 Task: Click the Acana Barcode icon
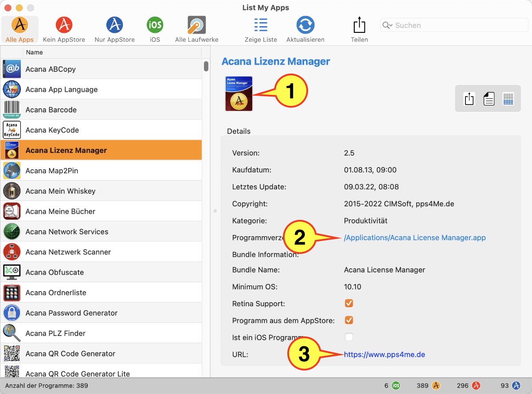click(x=12, y=110)
